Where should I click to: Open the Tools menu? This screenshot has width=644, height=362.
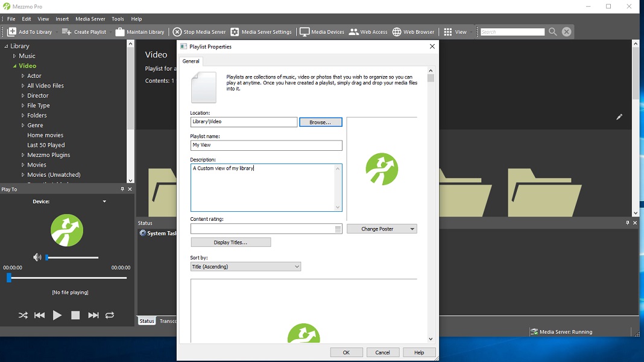coord(118,19)
